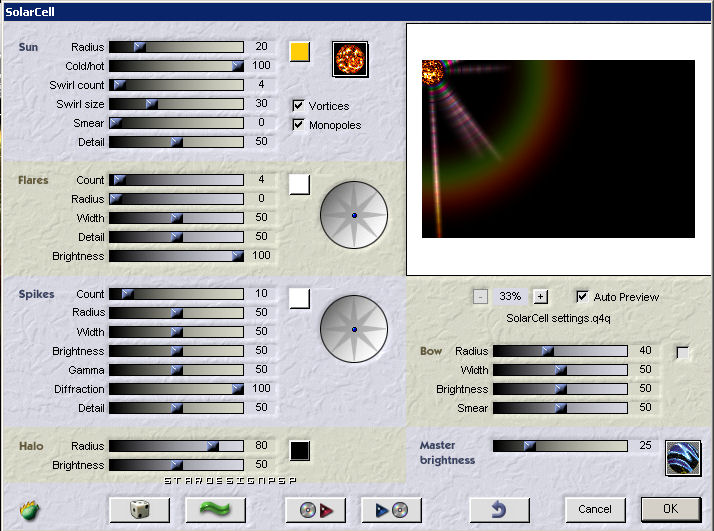Adjust the Flares Radius slider
Screen dimensions: 714x531
176,199
